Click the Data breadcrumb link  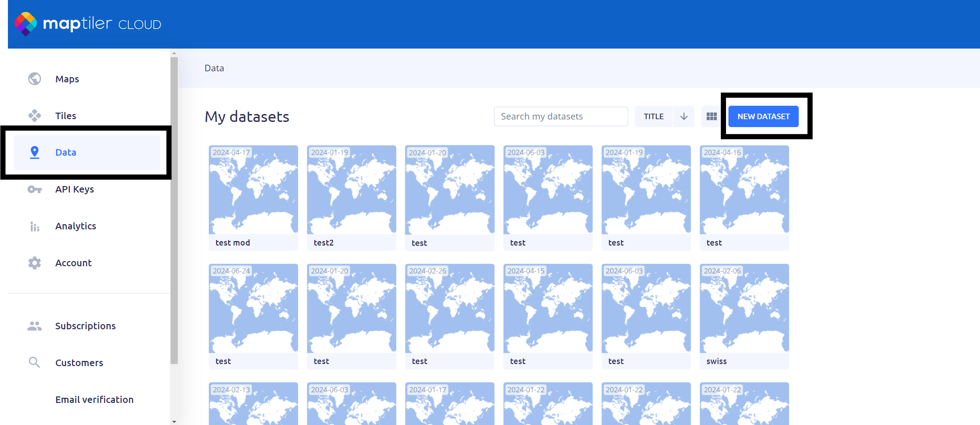point(214,68)
